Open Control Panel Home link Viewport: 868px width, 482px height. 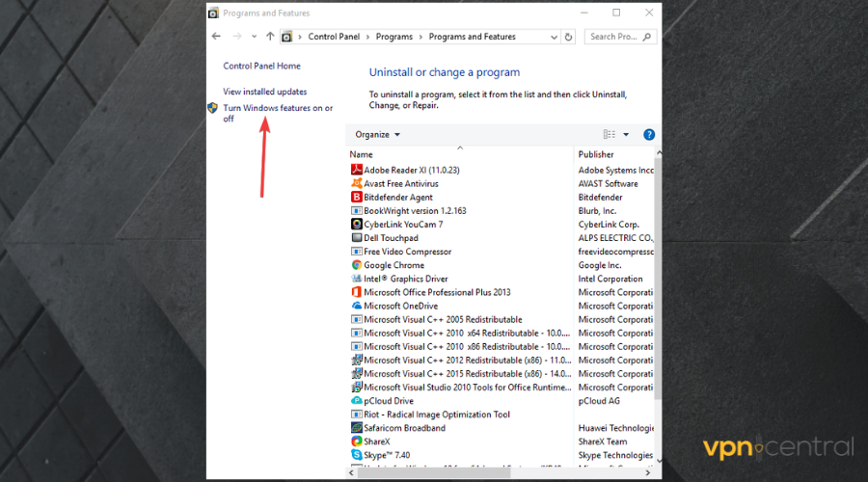[261, 66]
